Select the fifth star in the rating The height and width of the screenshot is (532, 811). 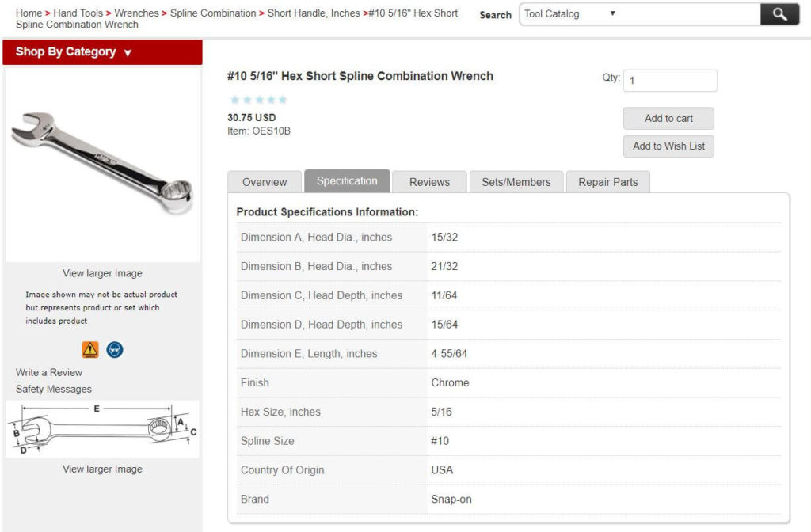282,100
